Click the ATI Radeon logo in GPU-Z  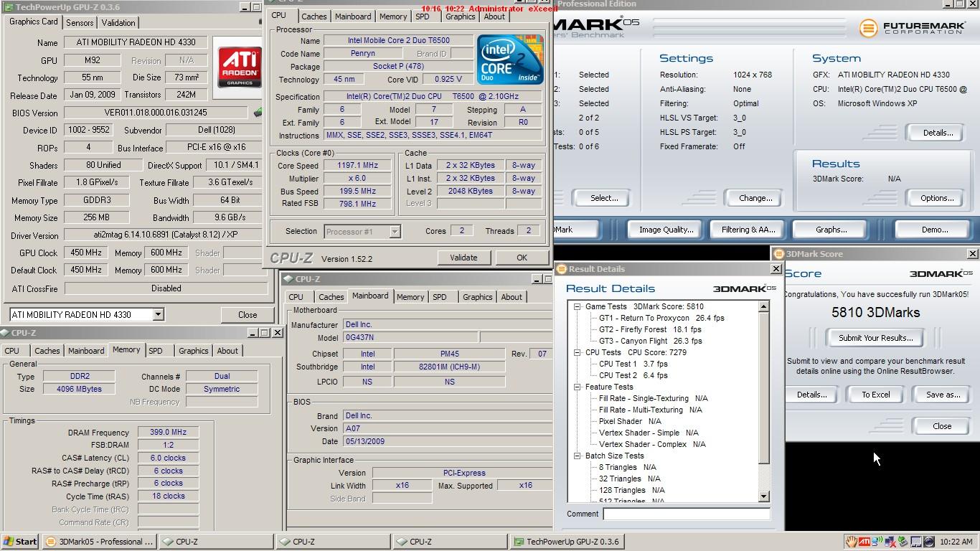[239, 67]
